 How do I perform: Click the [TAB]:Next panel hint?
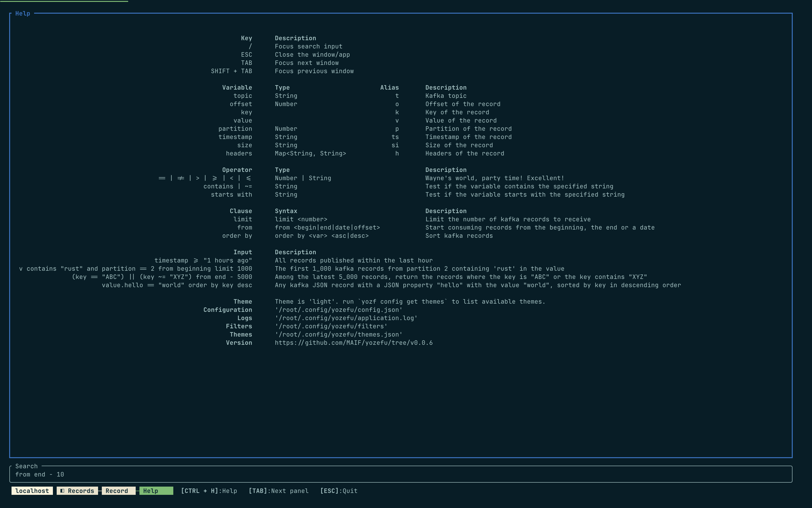coord(278,491)
